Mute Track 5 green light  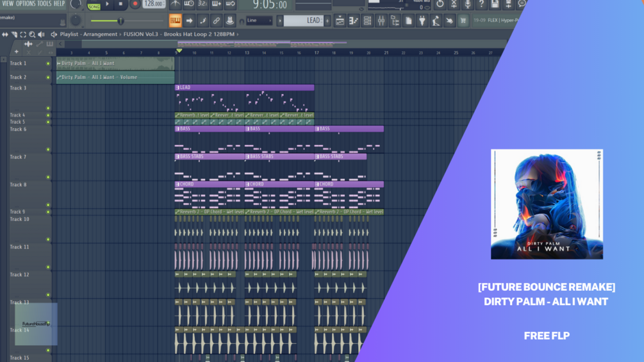pos(48,122)
